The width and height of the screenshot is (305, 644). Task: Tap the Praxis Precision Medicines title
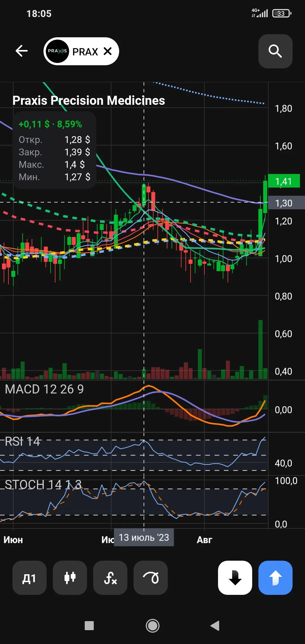89,100
